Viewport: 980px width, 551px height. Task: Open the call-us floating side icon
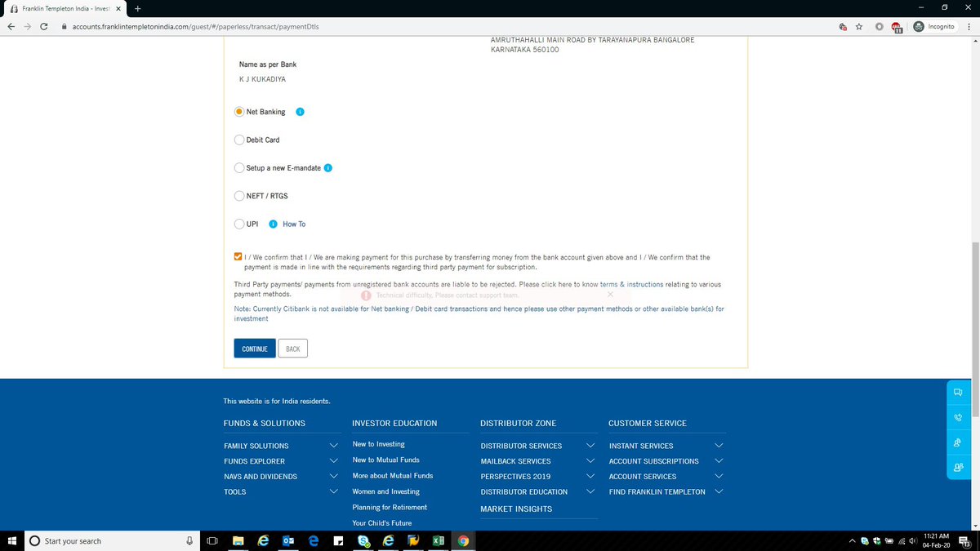pos(958,417)
